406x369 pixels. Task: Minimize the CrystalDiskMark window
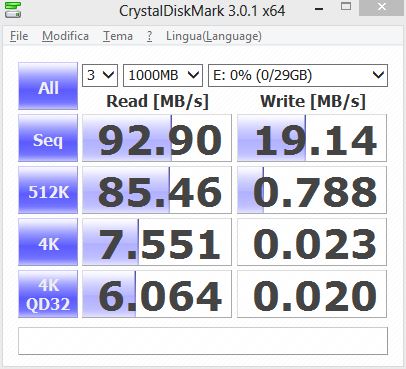point(319,8)
